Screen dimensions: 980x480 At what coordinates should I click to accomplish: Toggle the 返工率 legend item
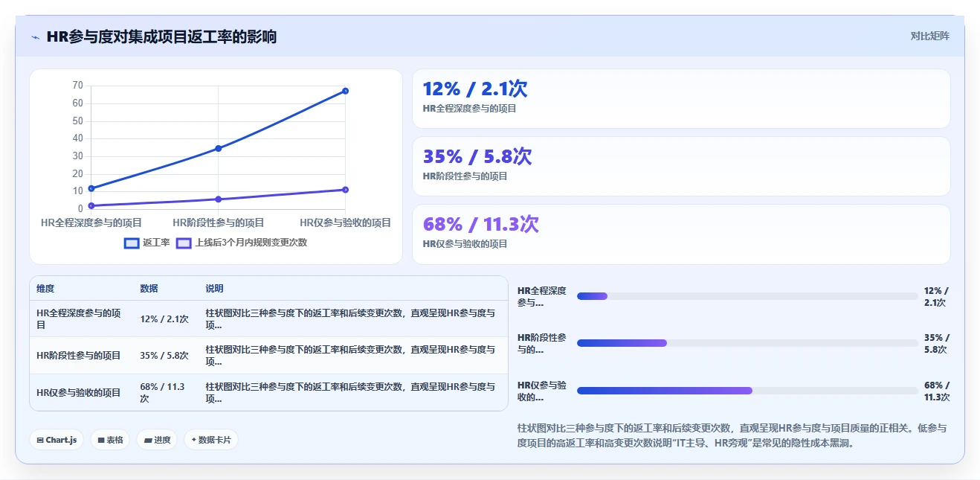(147, 243)
